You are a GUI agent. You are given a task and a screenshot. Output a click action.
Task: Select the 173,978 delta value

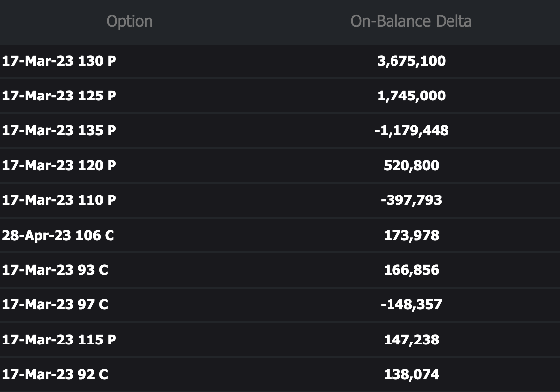click(x=411, y=235)
